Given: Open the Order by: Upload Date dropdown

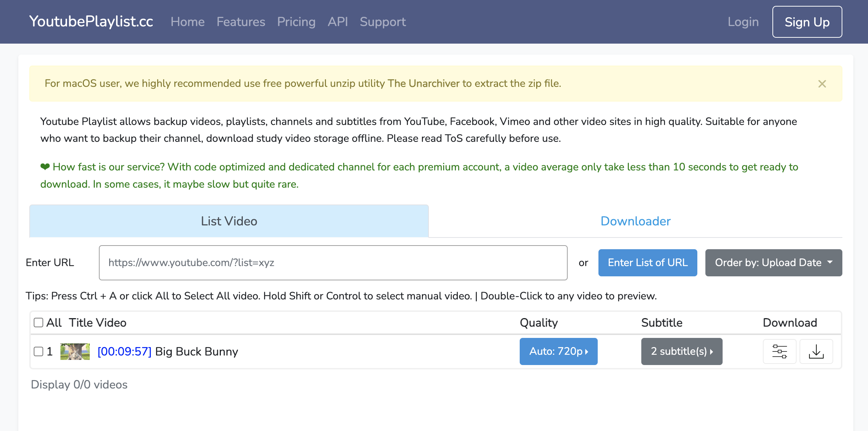Looking at the screenshot, I should pyautogui.click(x=774, y=263).
